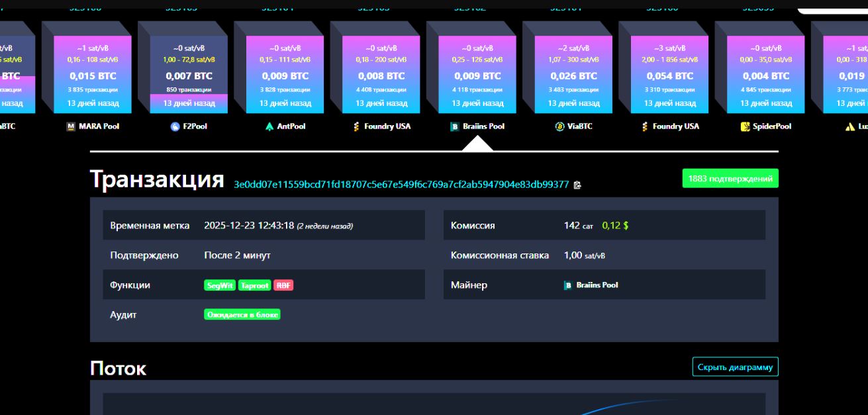Open the transaction hash link 3e0dd07e…
The image size is (868, 415).
click(401, 185)
